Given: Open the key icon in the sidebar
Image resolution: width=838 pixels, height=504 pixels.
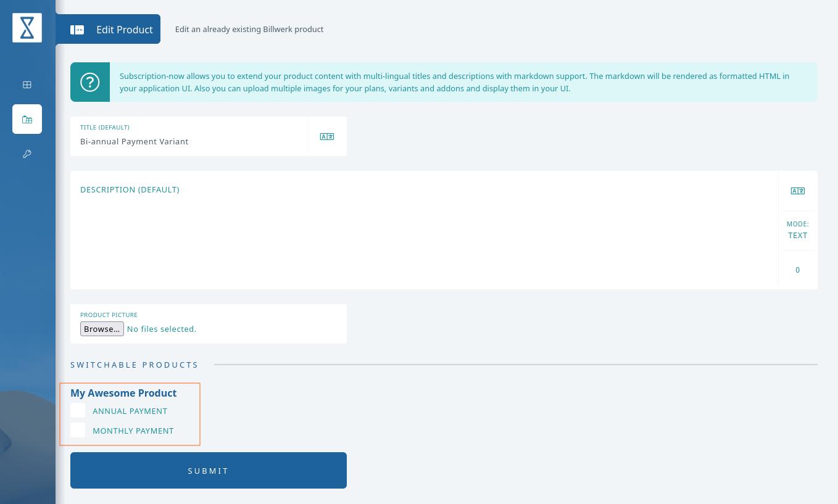Looking at the screenshot, I should click(27, 154).
